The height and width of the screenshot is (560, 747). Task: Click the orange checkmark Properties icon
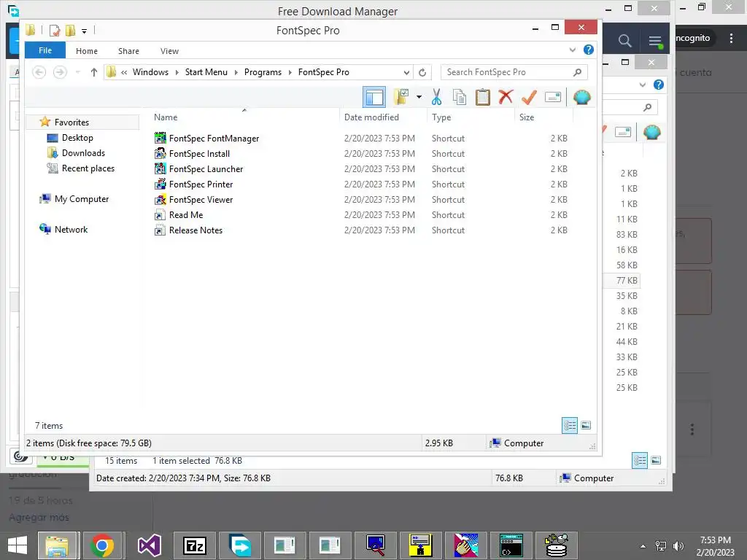(529, 97)
